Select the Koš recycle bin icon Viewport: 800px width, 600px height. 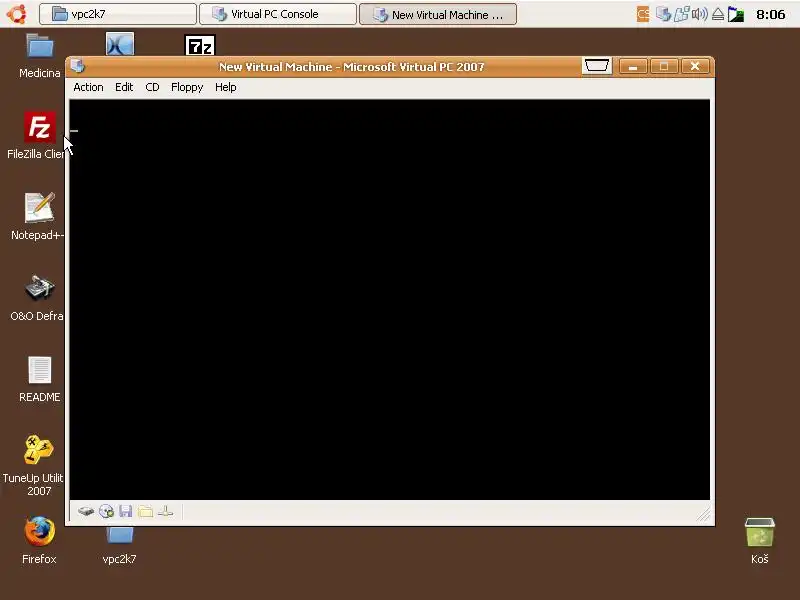point(760,540)
